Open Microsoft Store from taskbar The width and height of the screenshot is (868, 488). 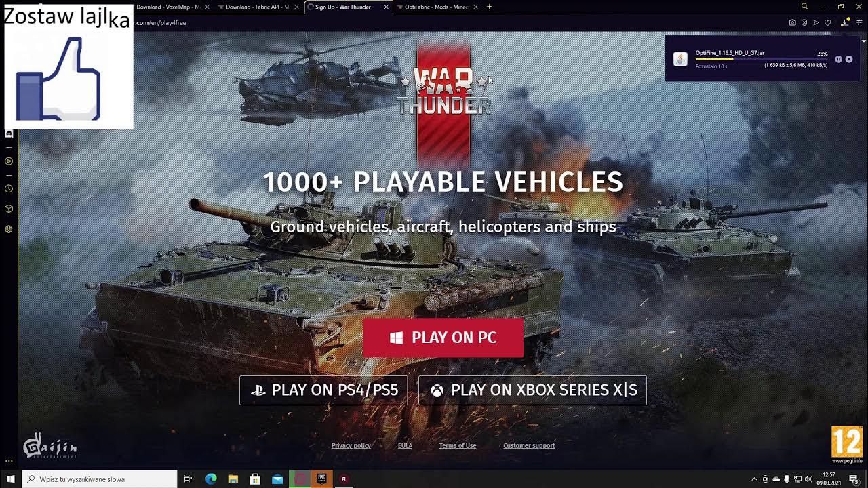click(x=255, y=479)
